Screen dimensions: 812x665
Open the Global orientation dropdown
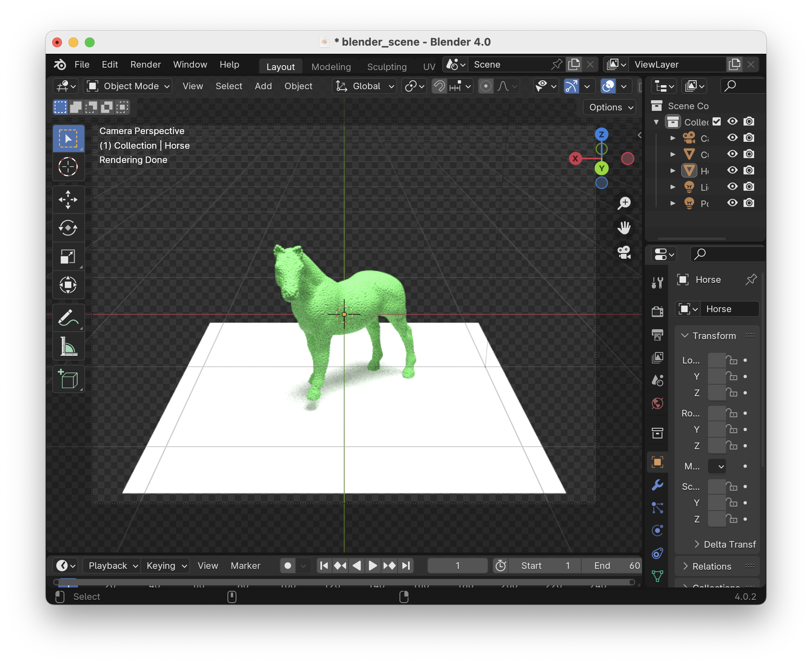point(365,86)
